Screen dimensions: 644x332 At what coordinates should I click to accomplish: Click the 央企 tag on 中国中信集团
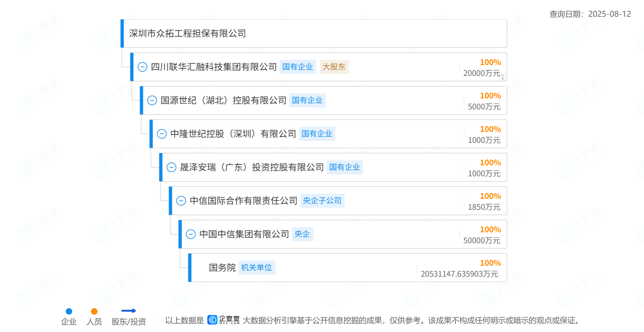(302, 234)
